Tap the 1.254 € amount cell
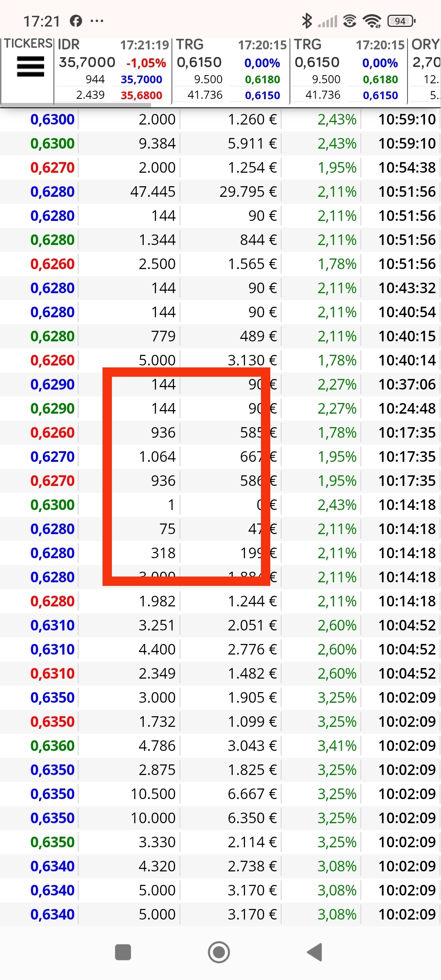Screen dimensions: 441x980 [x=252, y=167]
